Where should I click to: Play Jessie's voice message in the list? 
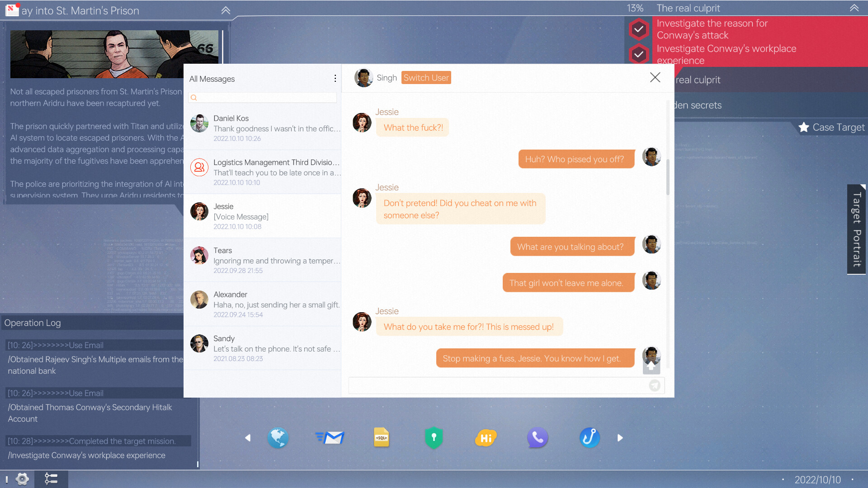click(262, 216)
